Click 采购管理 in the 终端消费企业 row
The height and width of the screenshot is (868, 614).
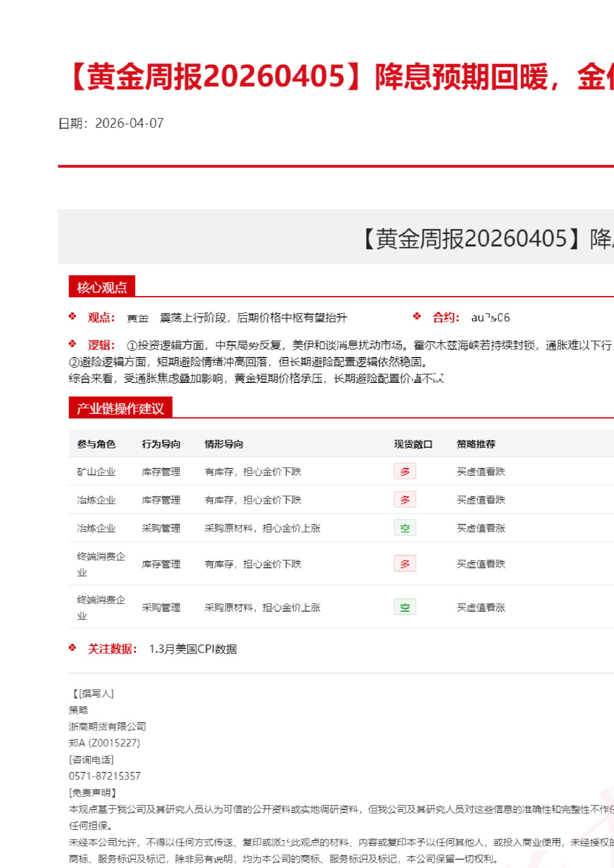click(x=161, y=608)
